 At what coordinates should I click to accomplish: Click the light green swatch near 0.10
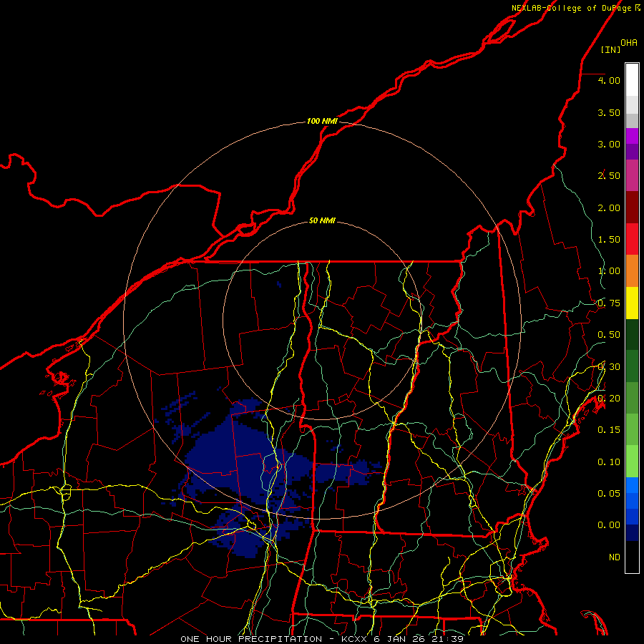point(632,462)
